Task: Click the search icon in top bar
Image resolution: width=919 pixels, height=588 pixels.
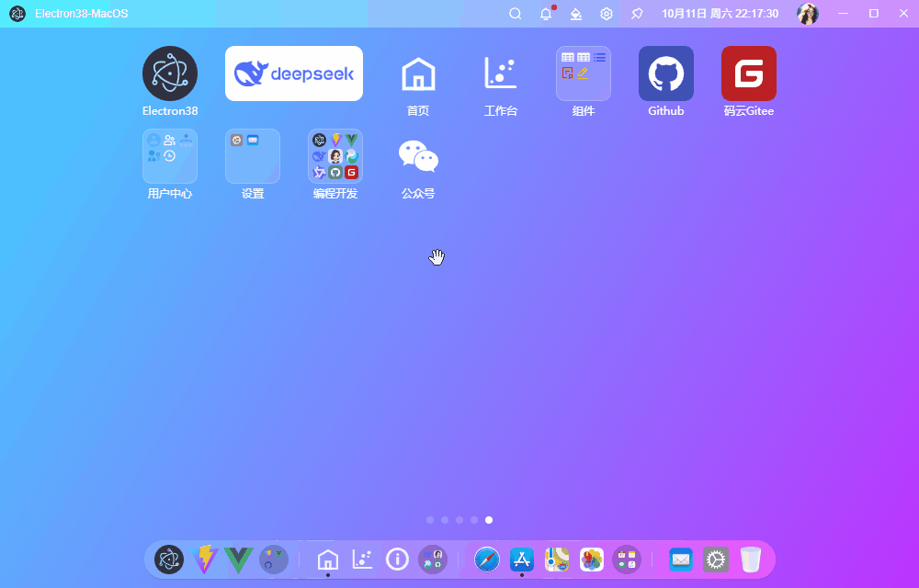Action: [x=516, y=14]
